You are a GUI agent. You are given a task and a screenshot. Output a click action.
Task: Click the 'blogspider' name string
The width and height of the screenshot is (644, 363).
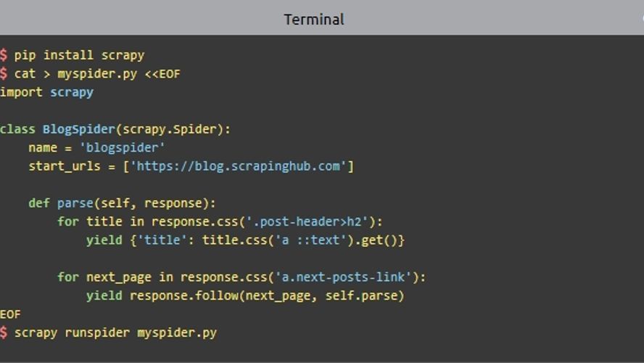[122, 147]
